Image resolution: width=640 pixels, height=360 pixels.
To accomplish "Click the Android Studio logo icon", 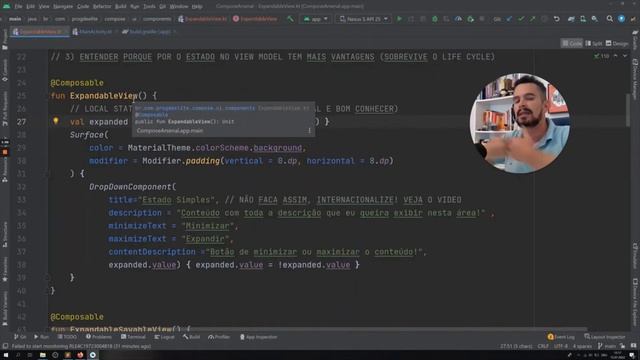I will pos(6,6).
